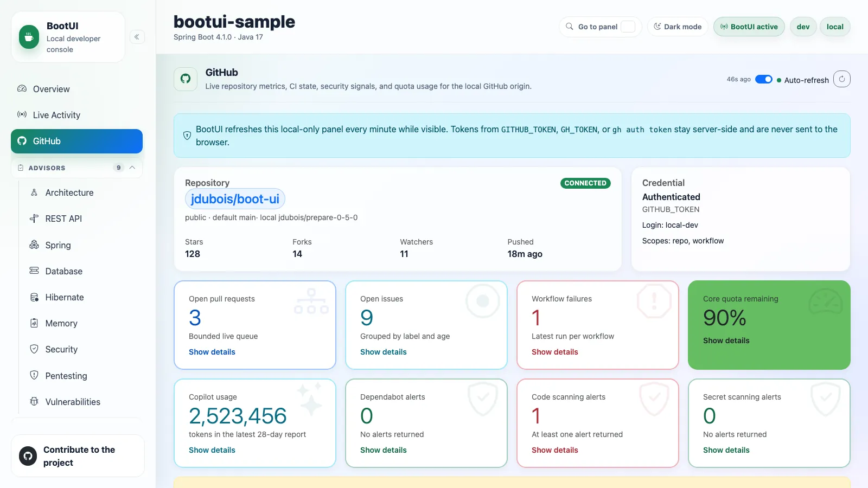Click the Architecture sidebar icon
This screenshot has height=488, width=868.
click(x=34, y=192)
